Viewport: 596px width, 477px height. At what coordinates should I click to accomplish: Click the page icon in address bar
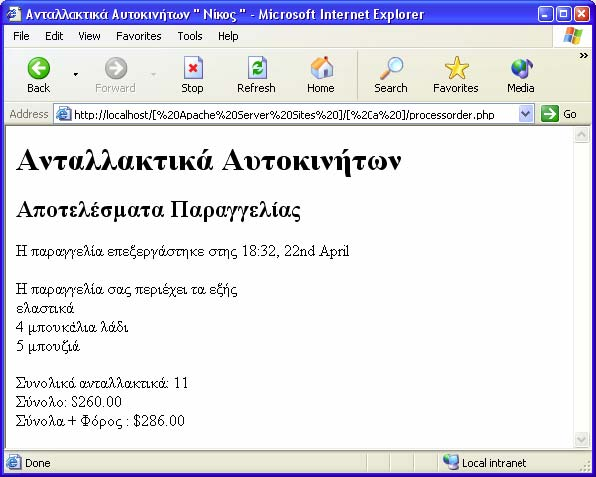[x=63, y=114]
